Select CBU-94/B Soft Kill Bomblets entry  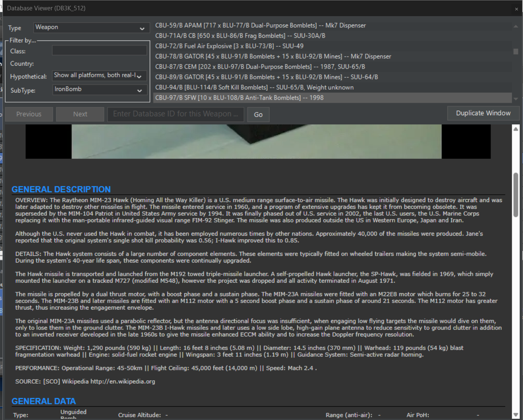click(x=332, y=87)
